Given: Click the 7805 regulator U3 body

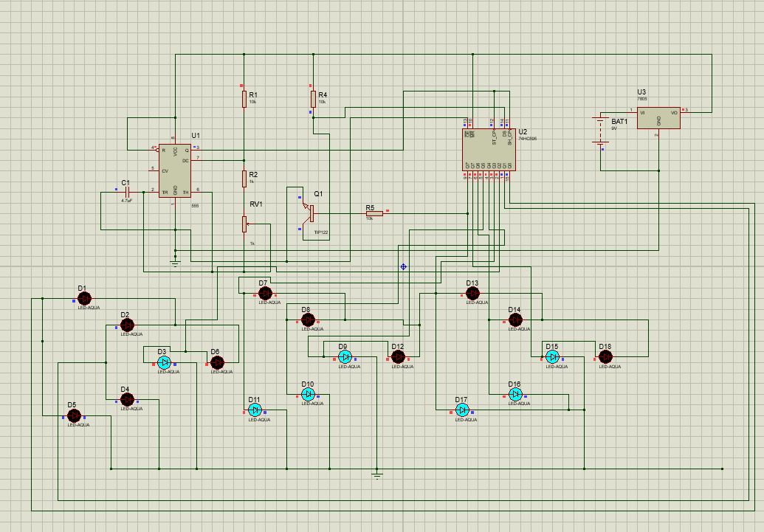Looking at the screenshot, I should click(658, 118).
